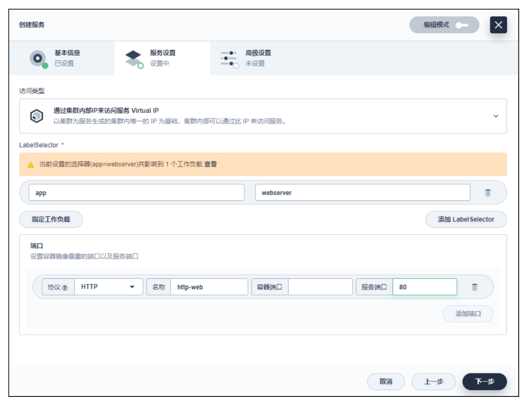Click the 查看 link in the warning
Image resolution: width=532 pixels, height=404 pixels.
(211, 164)
